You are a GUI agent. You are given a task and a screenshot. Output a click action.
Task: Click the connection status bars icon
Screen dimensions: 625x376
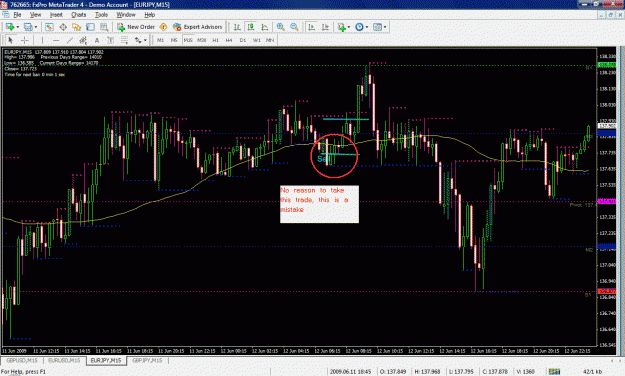pos(554,372)
